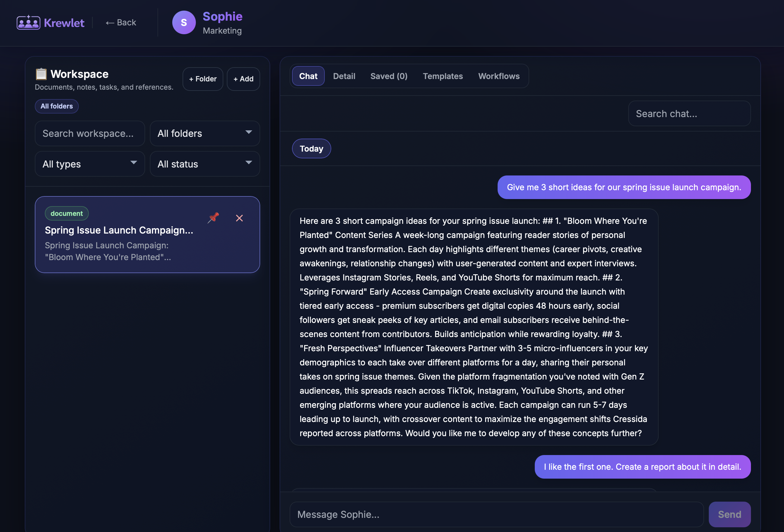Click the clipboard icon next to Workspace
The height and width of the screenshot is (532, 784).
tap(41, 73)
